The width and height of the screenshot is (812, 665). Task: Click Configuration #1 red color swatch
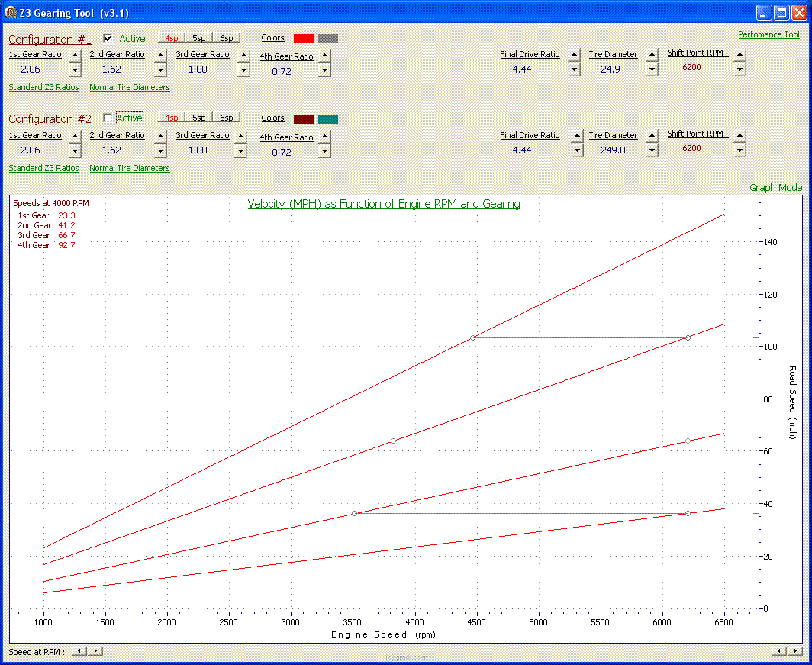[x=304, y=38]
